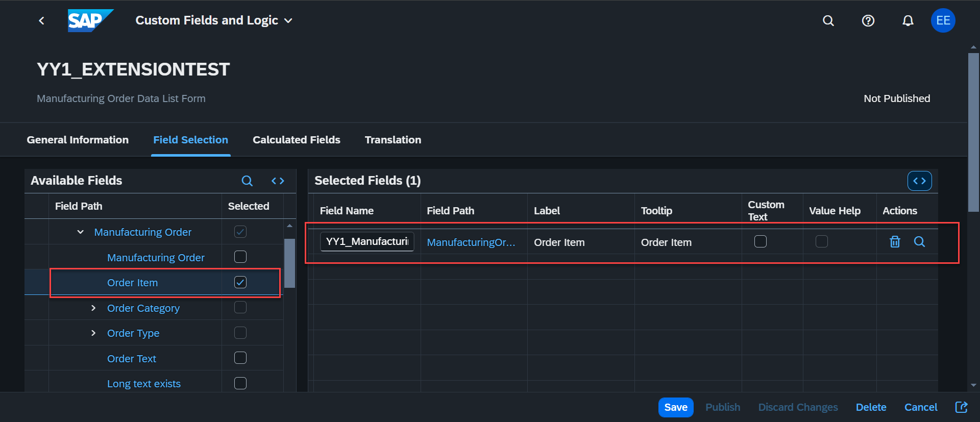980x422 pixels.
Task: Check the Order Text checkbox
Action: click(240, 358)
